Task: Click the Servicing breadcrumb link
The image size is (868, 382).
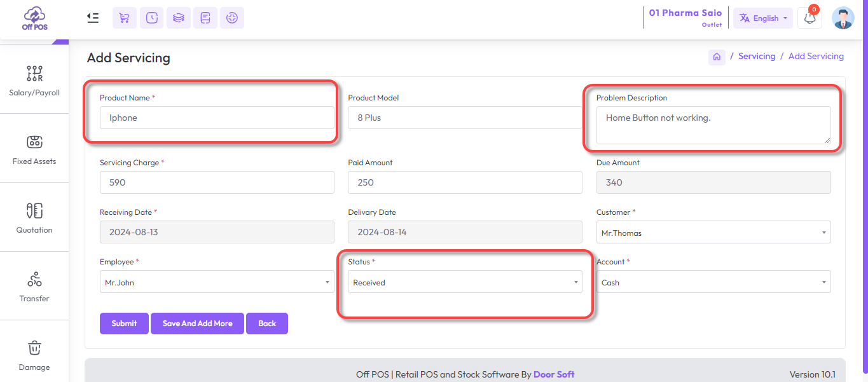Action: click(756, 57)
